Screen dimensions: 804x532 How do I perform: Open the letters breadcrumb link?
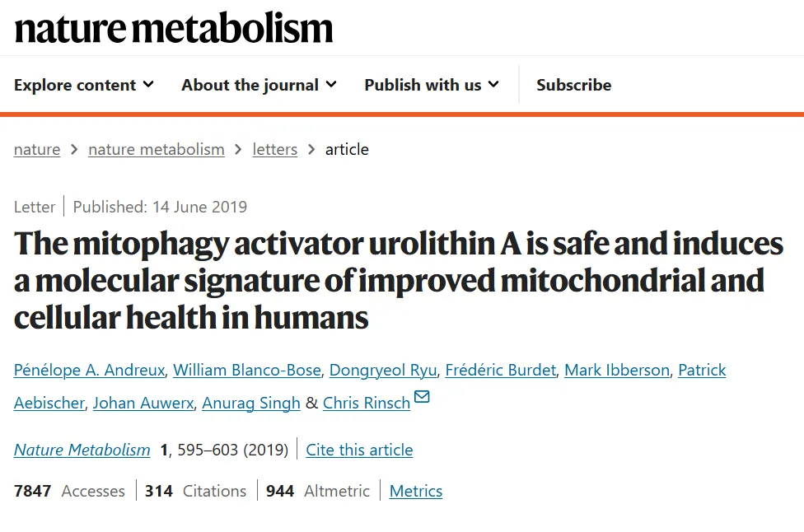point(275,149)
